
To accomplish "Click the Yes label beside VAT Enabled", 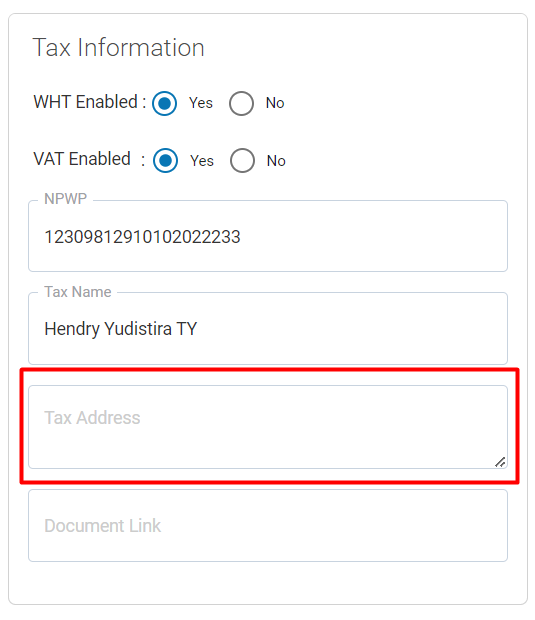I will click(x=202, y=161).
